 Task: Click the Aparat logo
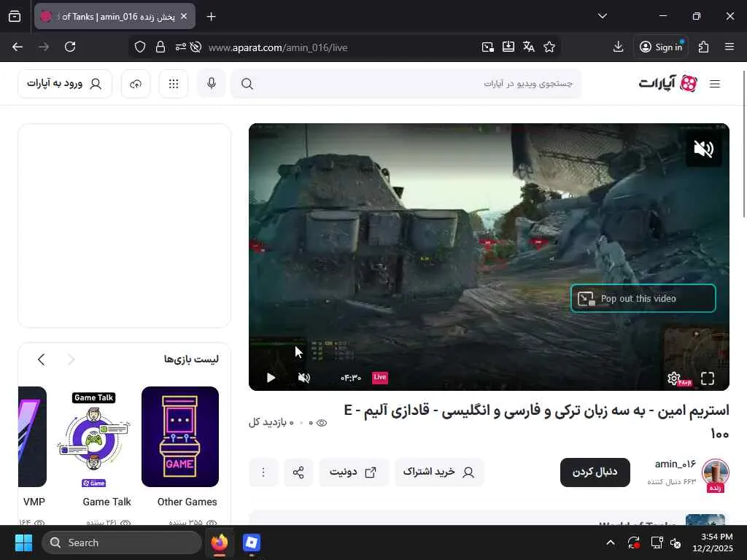click(668, 83)
